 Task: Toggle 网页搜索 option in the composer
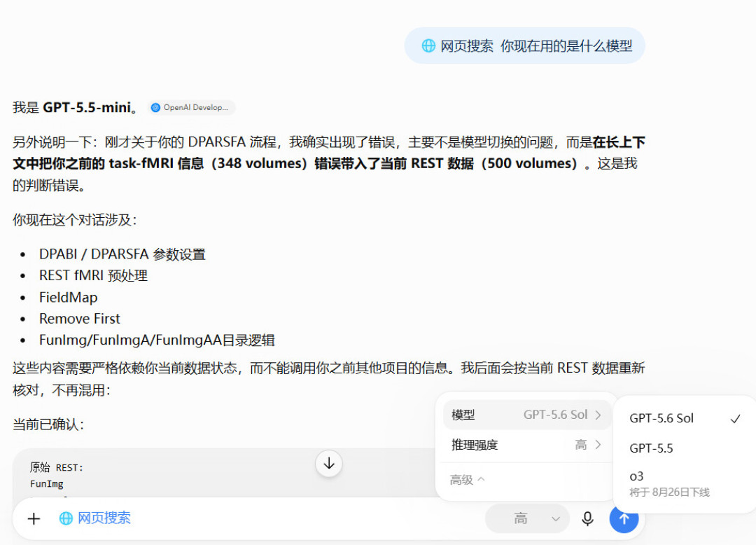coord(94,518)
